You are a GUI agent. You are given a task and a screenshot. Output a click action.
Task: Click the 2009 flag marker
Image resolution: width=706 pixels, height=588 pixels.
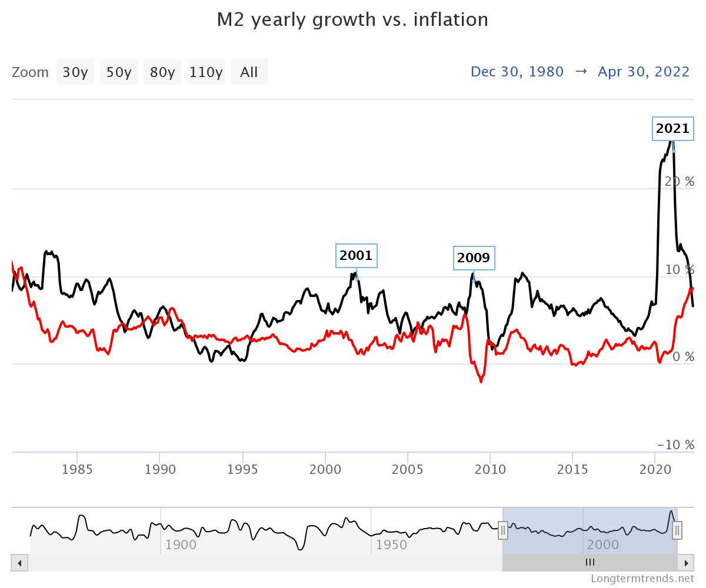click(474, 258)
